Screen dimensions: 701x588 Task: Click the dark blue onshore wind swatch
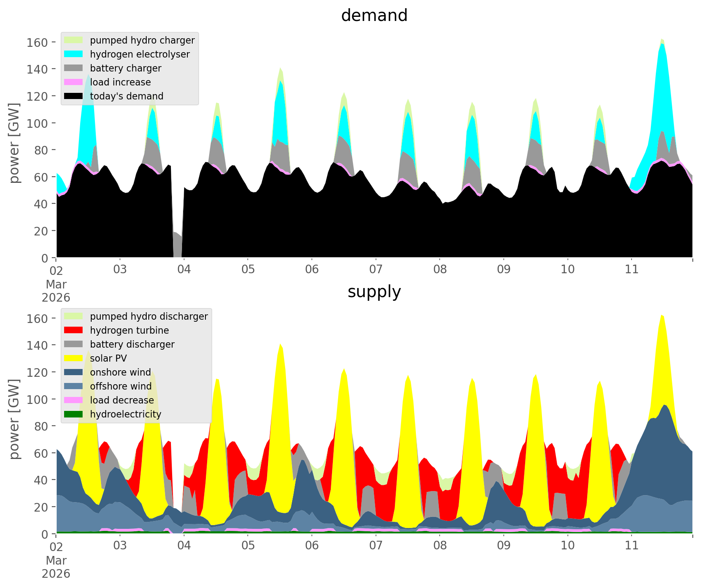click(74, 372)
